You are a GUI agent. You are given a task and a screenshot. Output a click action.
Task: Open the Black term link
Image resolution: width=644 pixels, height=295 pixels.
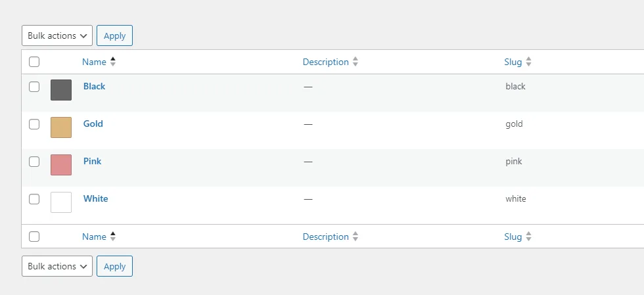94,86
